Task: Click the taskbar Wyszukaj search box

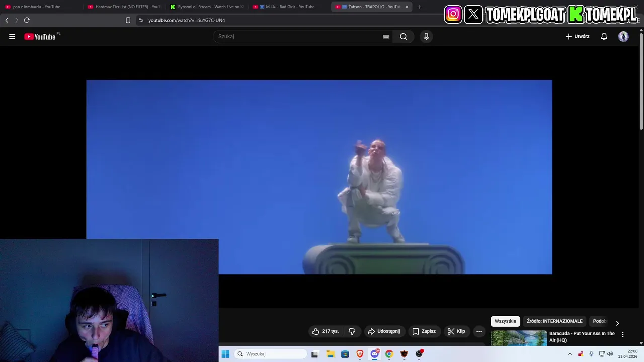Action: (271, 354)
